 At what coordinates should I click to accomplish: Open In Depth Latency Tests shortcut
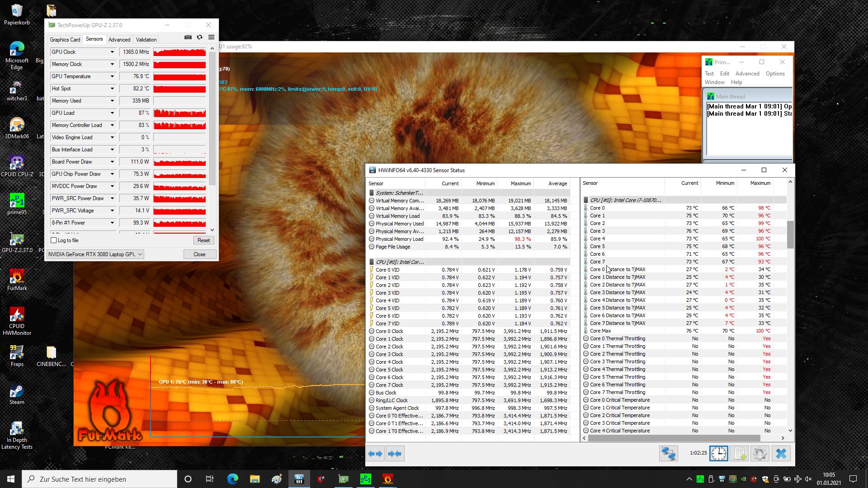[17, 436]
